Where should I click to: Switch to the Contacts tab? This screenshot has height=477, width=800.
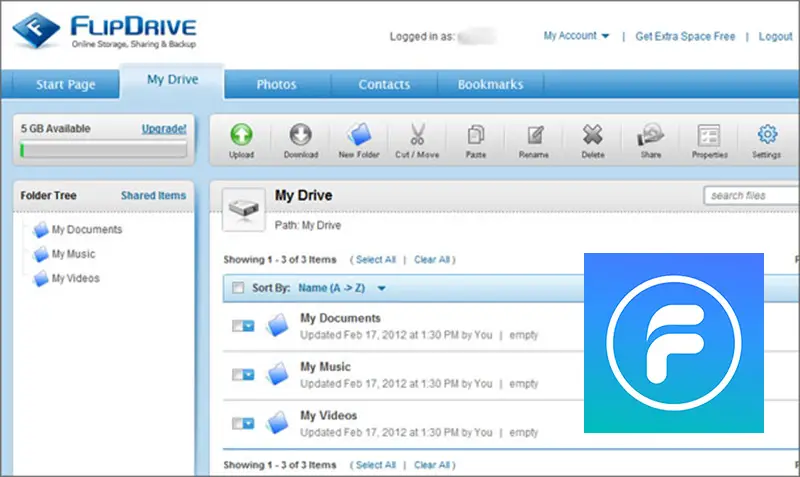384,84
